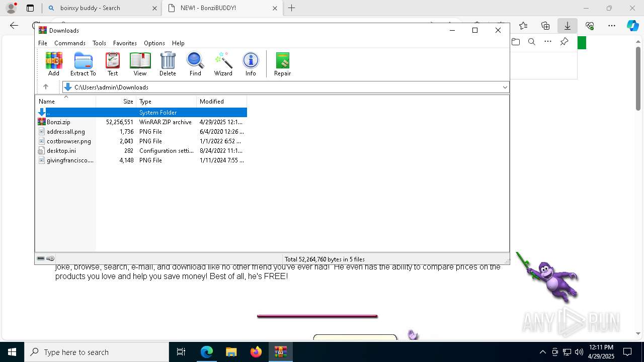Open the three-dot menu in the downloads panel
This screenshot has width=644, height=362.
548,42
